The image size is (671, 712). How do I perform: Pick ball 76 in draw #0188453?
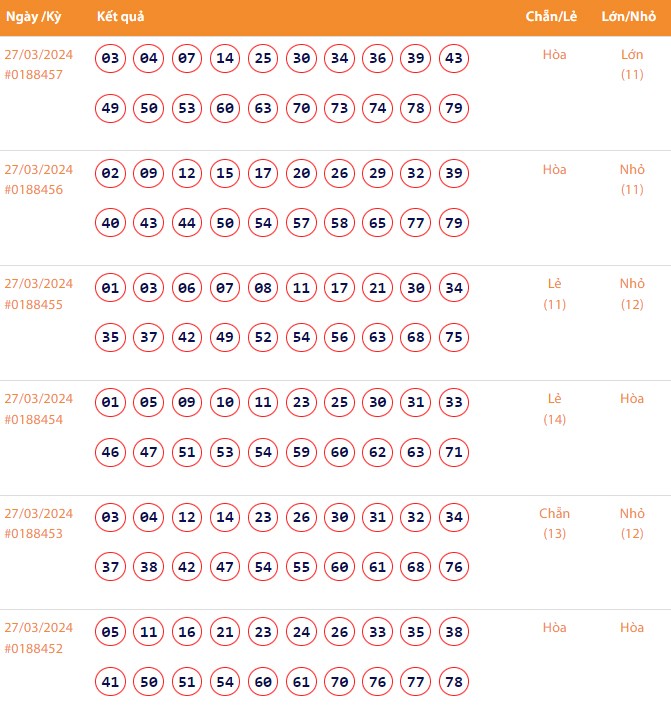click(x=453, y=567)
